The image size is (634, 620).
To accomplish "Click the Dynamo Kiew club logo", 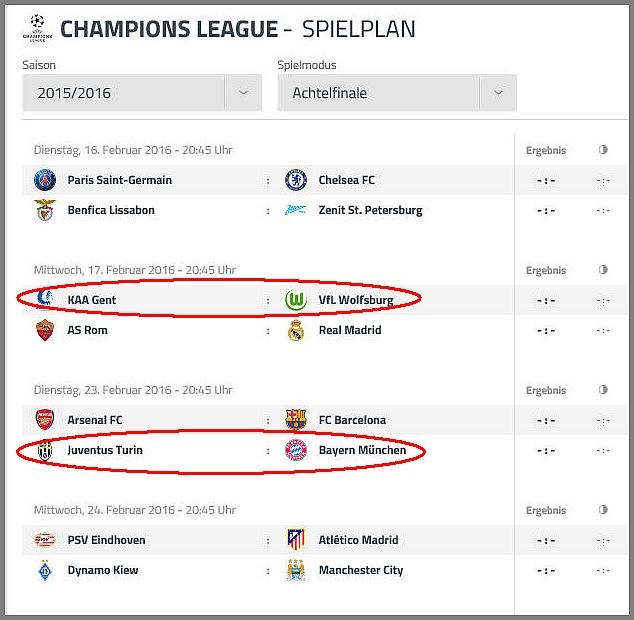I will pos(45,570).
